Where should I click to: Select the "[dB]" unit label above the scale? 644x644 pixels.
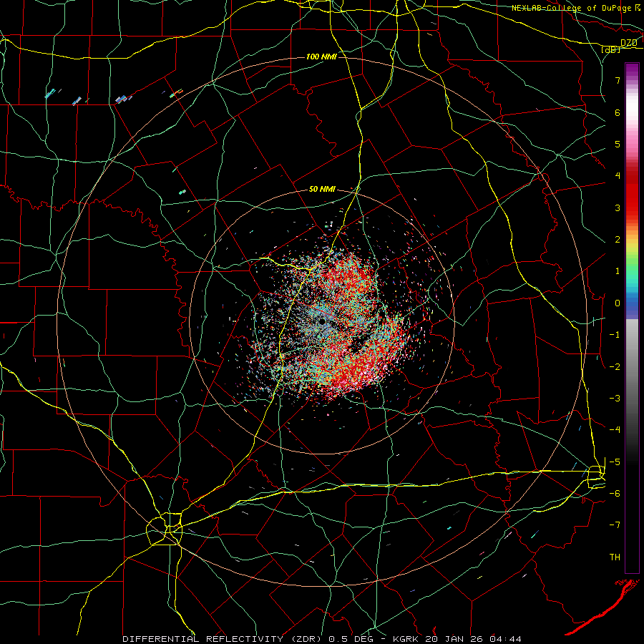[611, 49]
